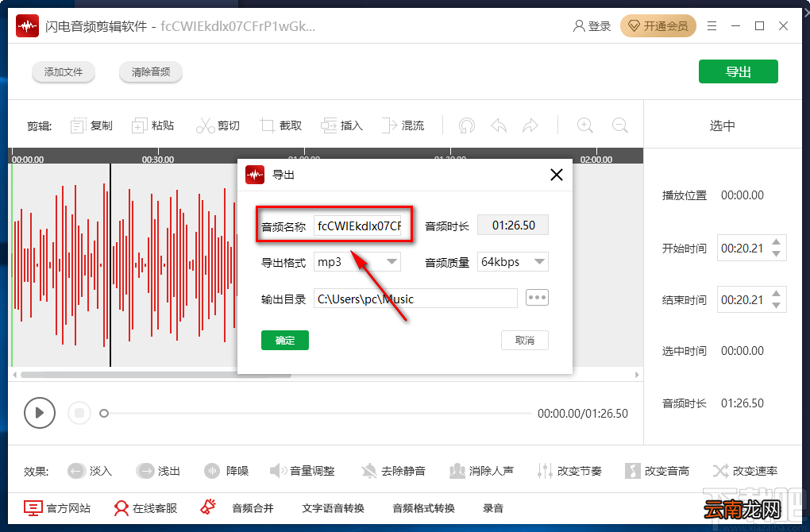Confirm export with 确定 button
Screen dimensions: 810x532
tap(285, 341)
